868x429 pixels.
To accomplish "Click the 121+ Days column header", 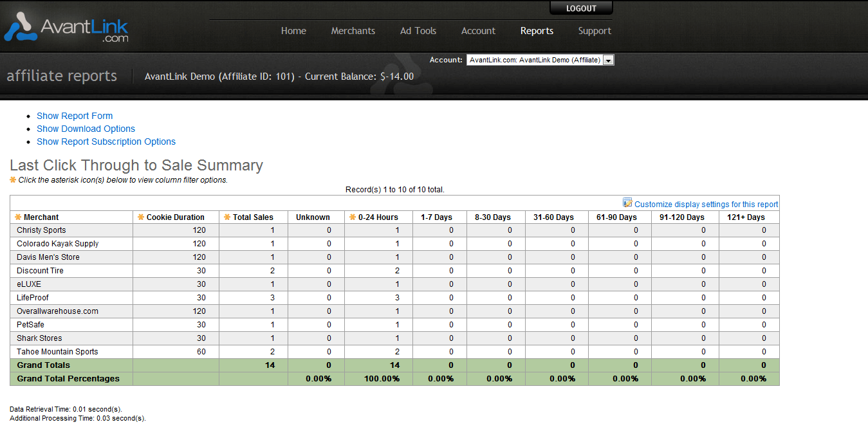I will coord(746,217).
